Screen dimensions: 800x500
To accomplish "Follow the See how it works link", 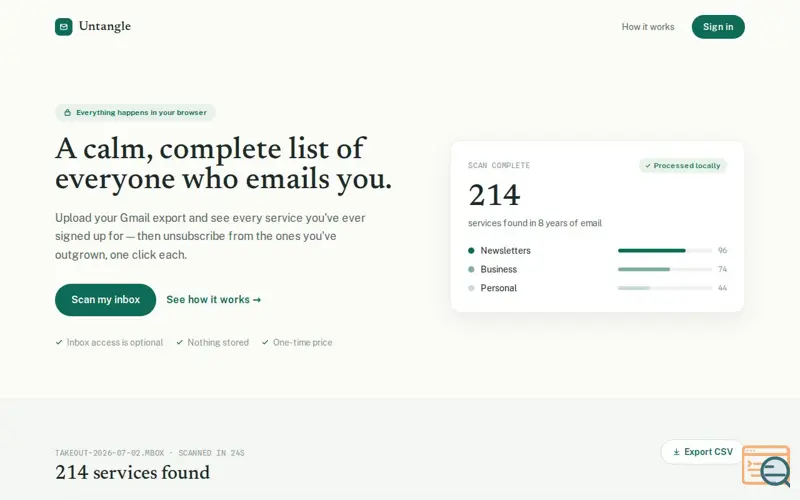I will tap(214, 300).
